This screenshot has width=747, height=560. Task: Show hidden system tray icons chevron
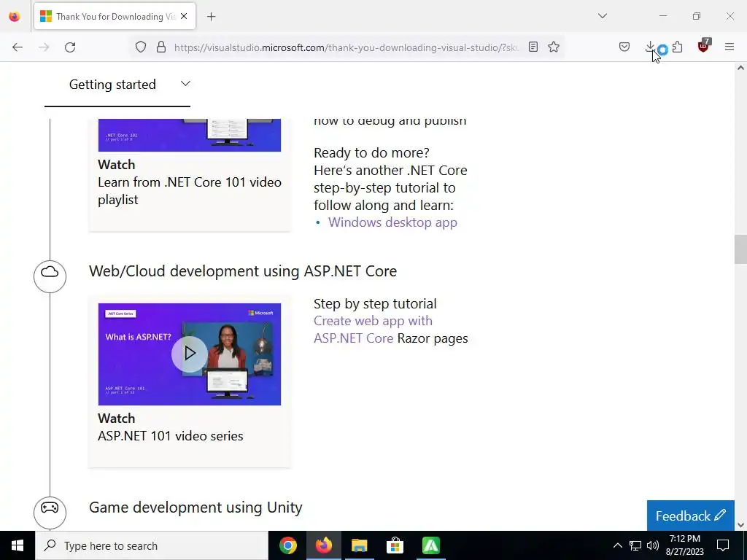pos(617,545)
